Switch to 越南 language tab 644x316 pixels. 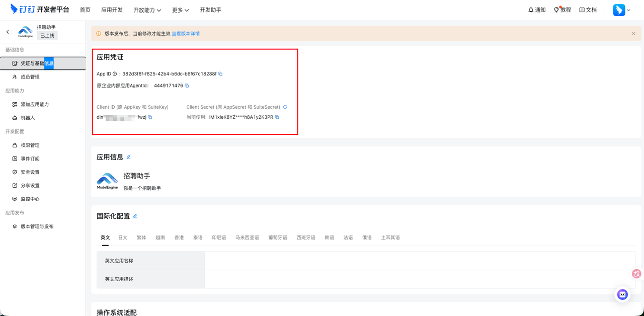coord(160,238)
